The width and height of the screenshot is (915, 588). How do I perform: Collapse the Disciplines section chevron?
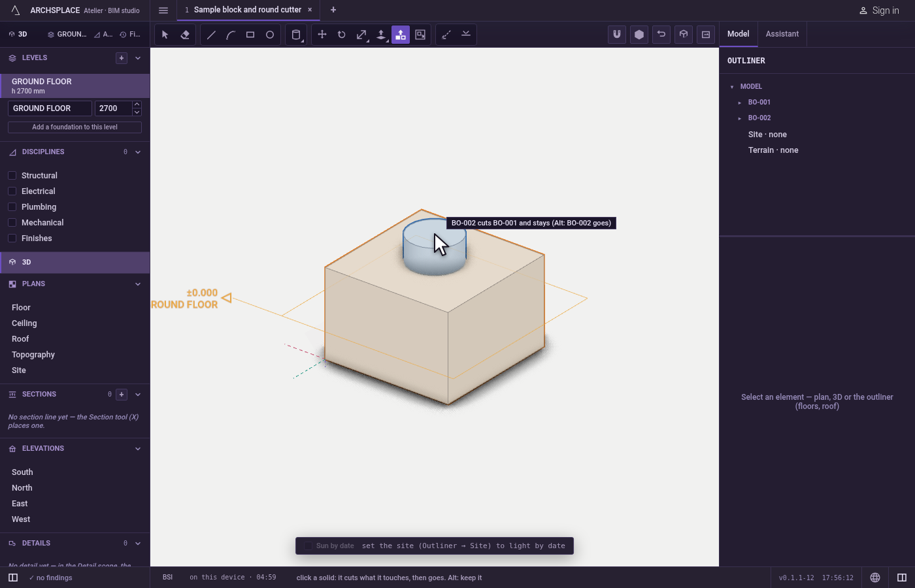[x=138, y=152]
